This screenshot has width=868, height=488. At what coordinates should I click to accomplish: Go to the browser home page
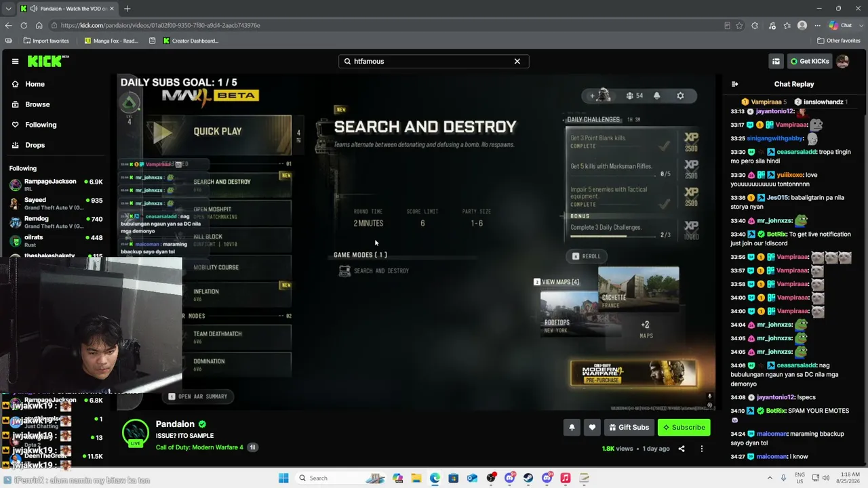point(39,26)
